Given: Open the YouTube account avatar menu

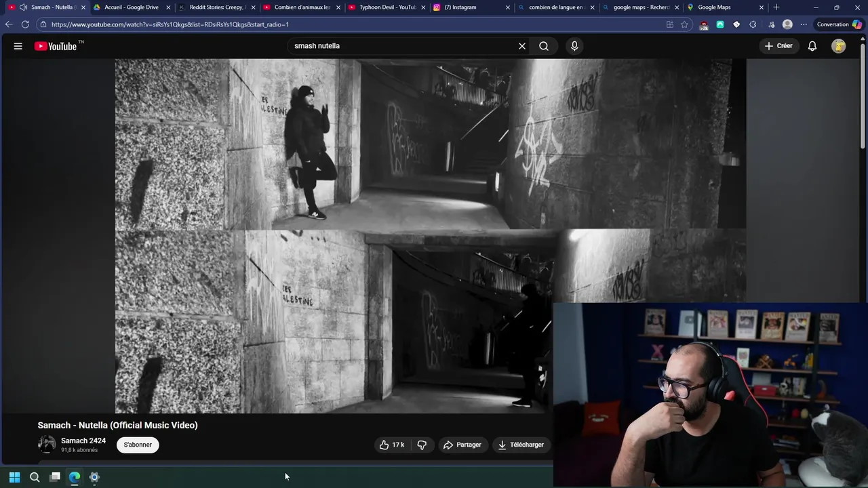Looking at the screenshot, I should (x=839, y=46).
